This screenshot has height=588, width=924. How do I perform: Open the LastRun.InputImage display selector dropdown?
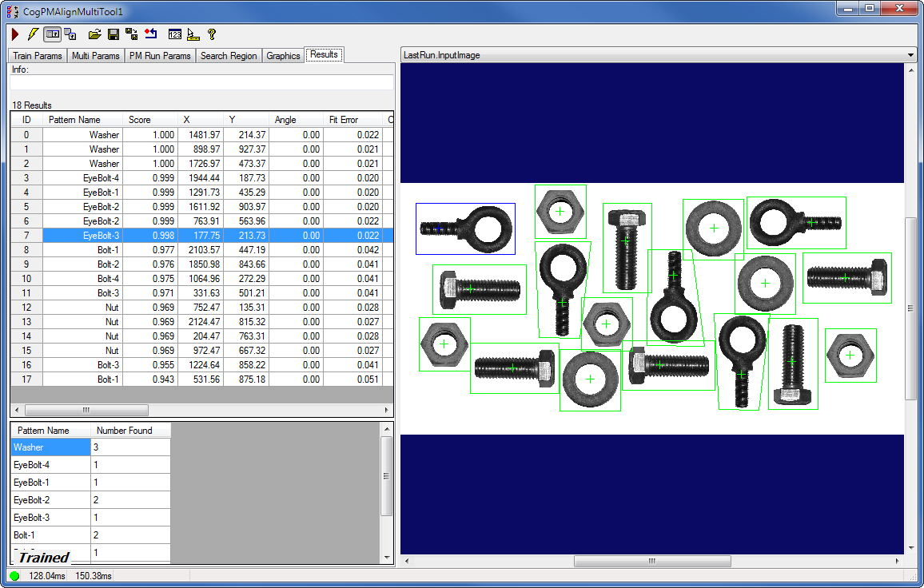910,56
